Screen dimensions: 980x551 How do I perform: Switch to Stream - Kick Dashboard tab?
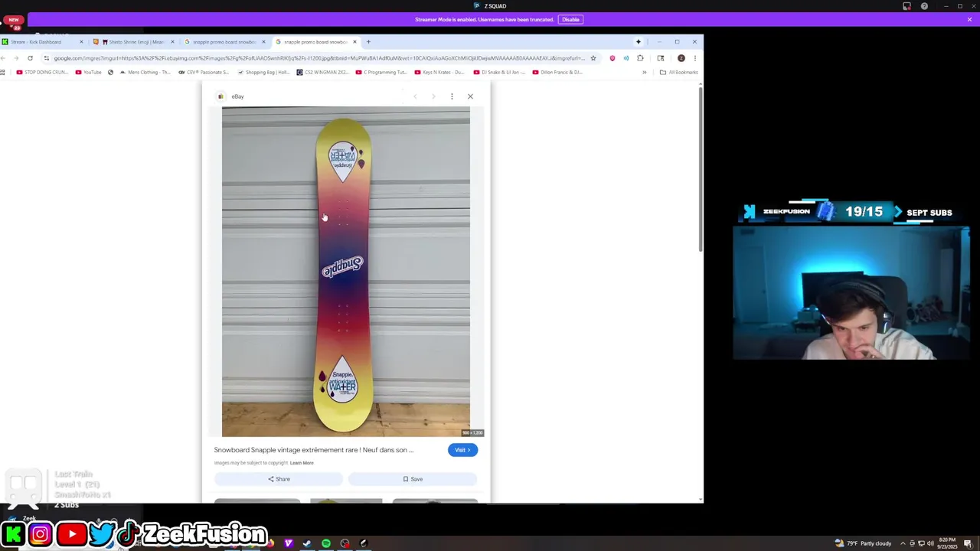coord(42,42)
